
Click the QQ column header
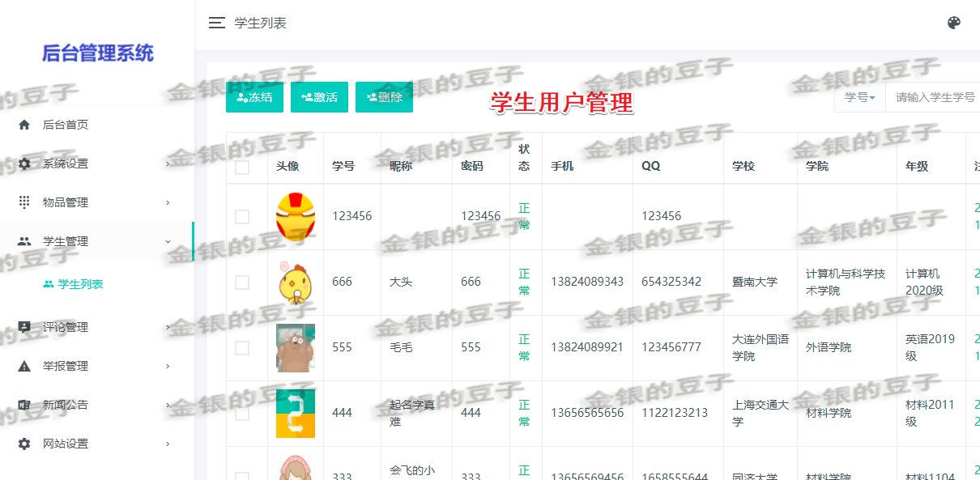[x=651, y=166]
